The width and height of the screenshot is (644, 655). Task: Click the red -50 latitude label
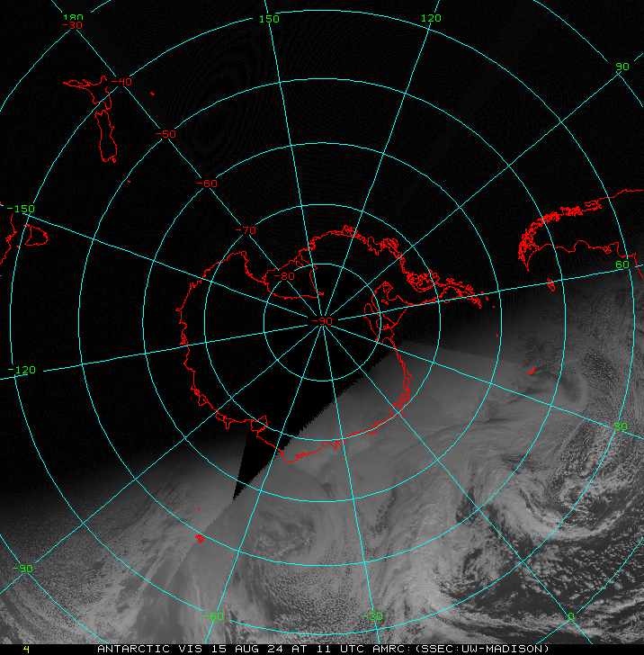165,134
